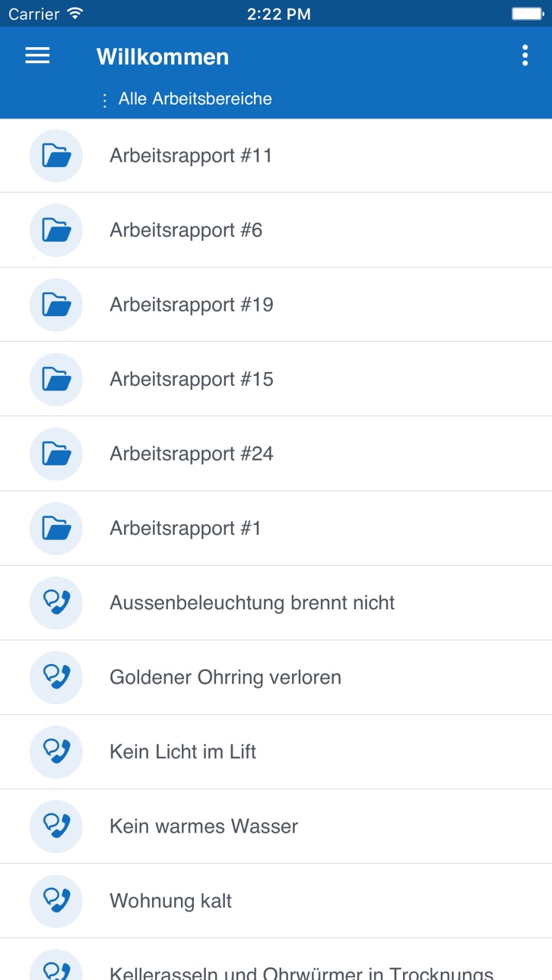Open the Arbeitsrapport #15 entry
This screenshot has width=552, height=980.
[x=276, y=379]
